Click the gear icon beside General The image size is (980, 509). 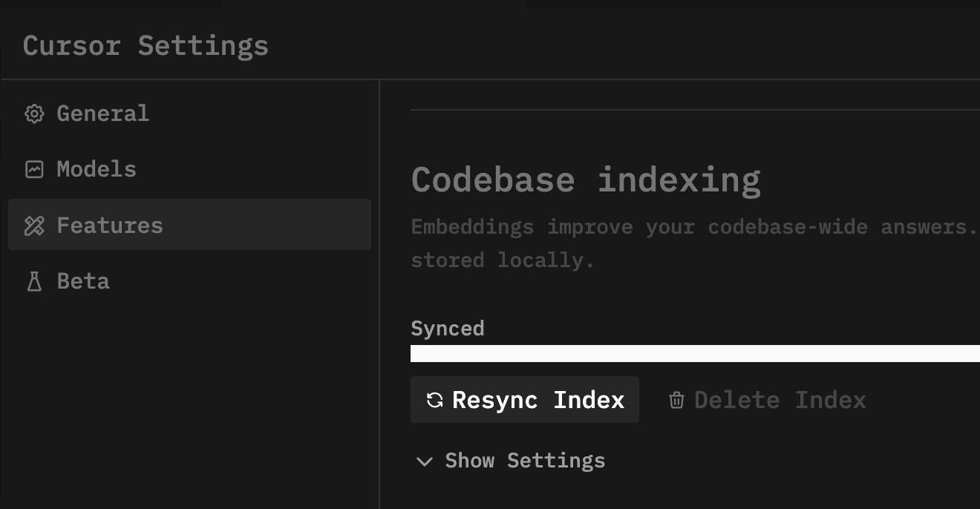[x=34, y=114]
